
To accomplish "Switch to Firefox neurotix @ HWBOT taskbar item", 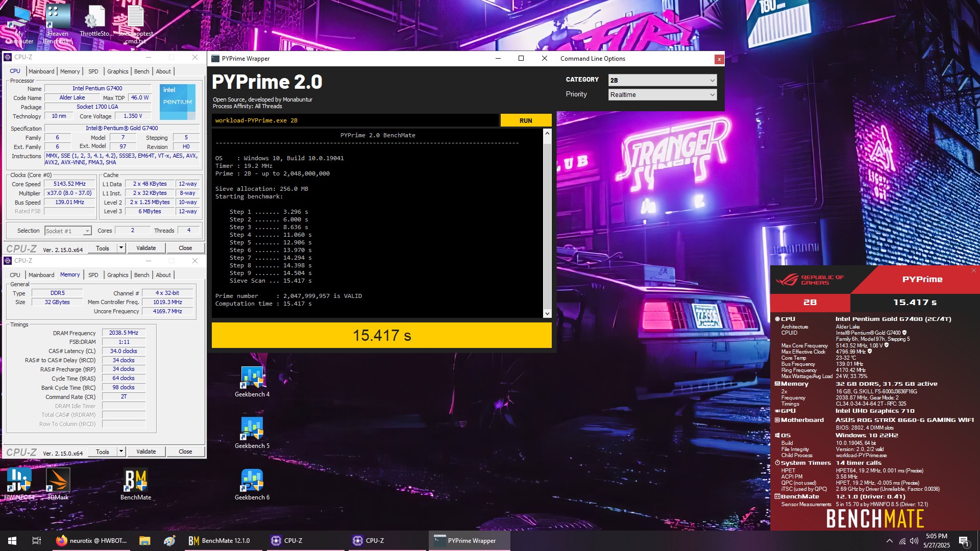I will click(91, 541).
